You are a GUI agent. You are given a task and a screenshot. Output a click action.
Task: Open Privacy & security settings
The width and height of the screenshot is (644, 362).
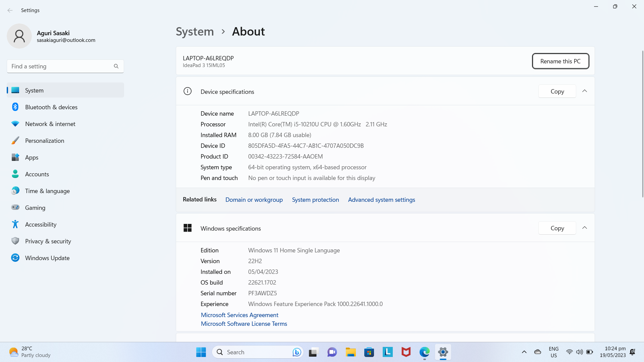pyautogui.click(x=48, y=241)
